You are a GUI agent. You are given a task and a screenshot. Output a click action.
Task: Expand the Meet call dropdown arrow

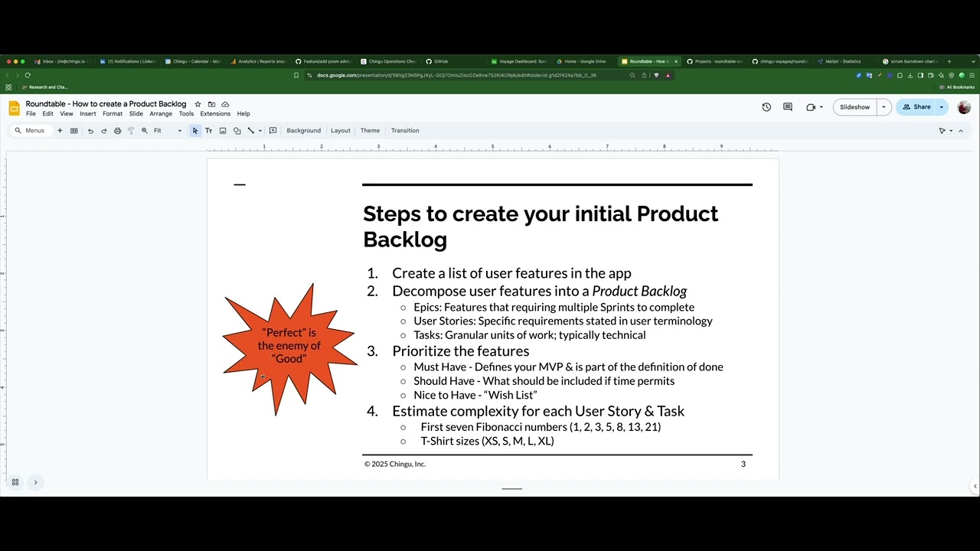pyautogui.click(x=822, y=107)
